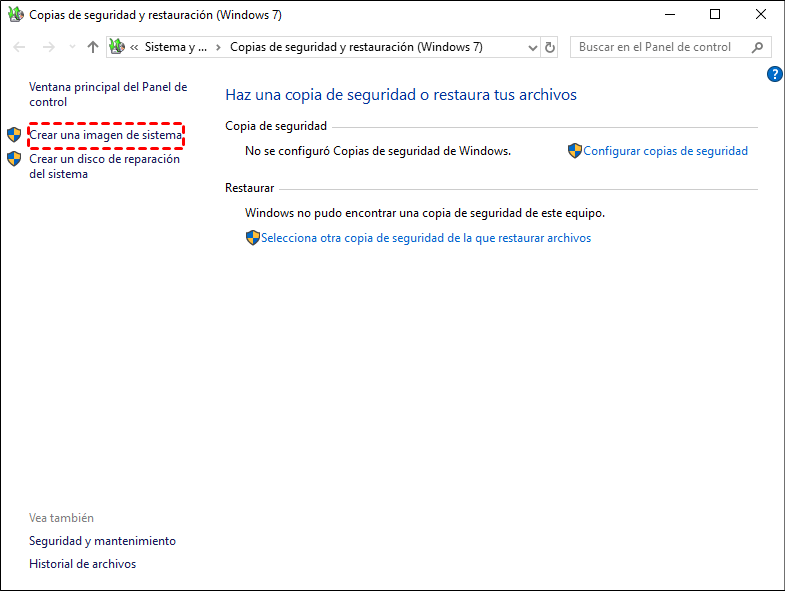Open Crear una imagen de sistema
This screenshot has height=591, width=785.
[106, 135]
